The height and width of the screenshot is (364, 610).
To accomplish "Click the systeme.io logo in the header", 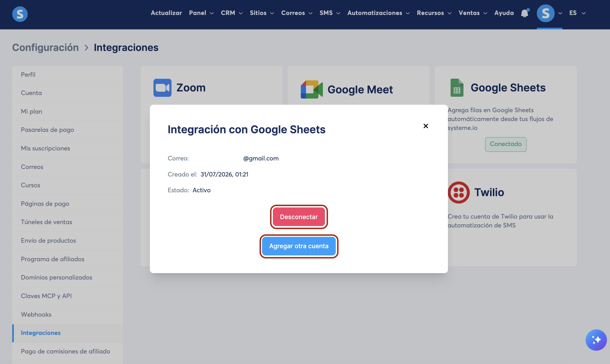I will click(x=20, y=14).
